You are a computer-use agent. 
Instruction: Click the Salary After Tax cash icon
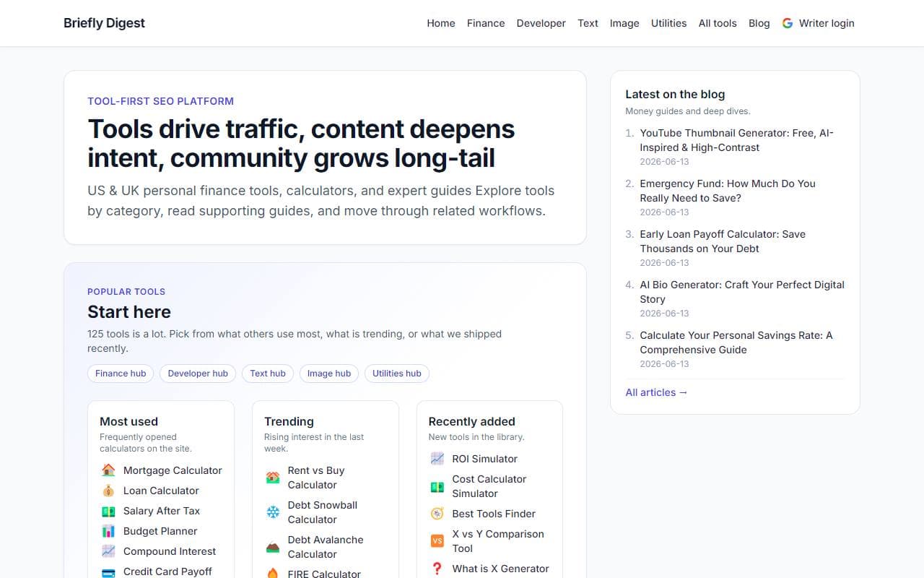click(108, 511)
